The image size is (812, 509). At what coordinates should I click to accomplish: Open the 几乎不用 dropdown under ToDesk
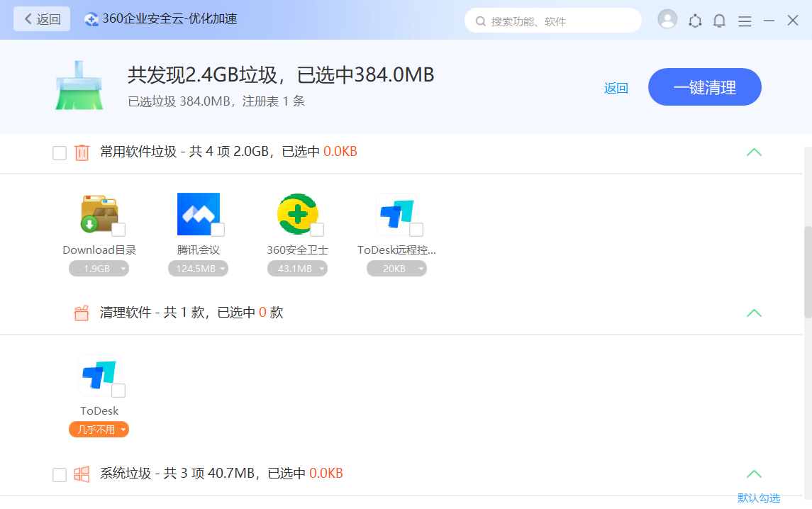99,430
